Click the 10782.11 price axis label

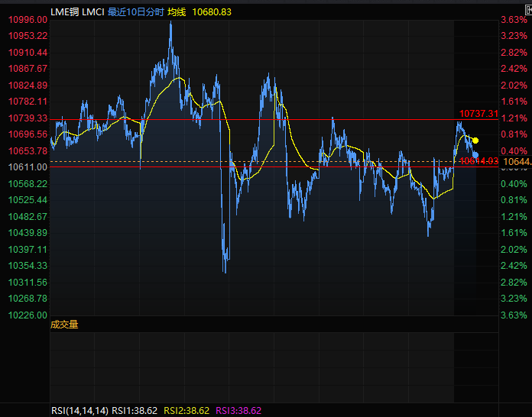click(28, 102)
